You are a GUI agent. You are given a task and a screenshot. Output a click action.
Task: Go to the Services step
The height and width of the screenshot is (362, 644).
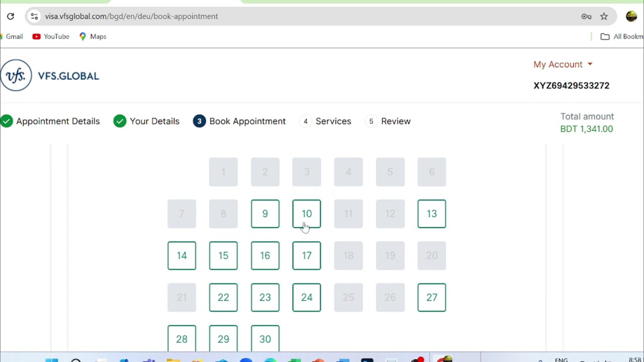333,121
